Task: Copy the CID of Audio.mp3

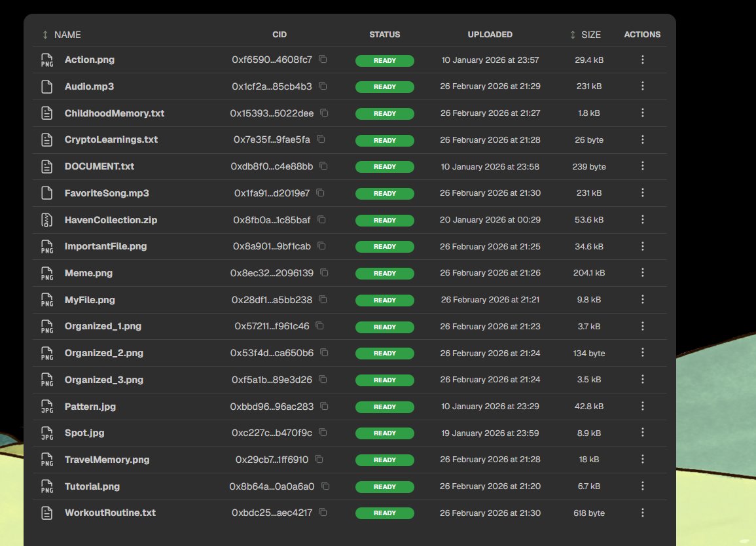Action: click(x=323, y=86)
